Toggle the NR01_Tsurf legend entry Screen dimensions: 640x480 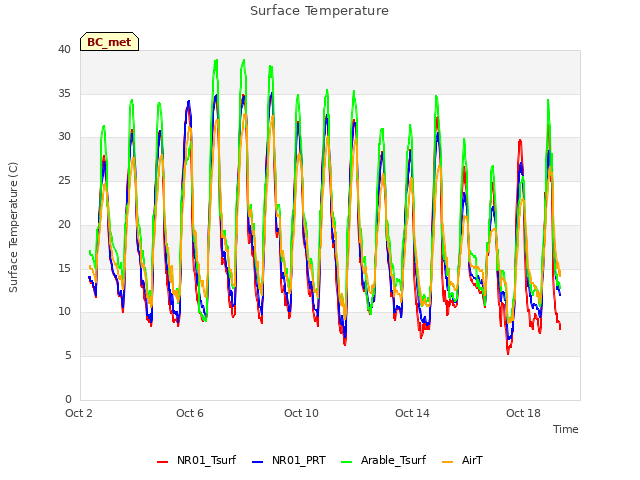click(197, 460)
